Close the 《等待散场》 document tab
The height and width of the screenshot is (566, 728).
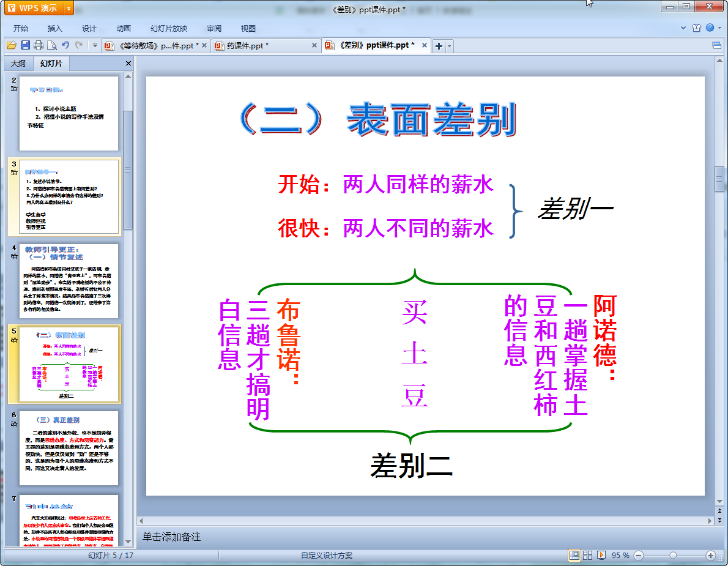click(x=204, y=45)
